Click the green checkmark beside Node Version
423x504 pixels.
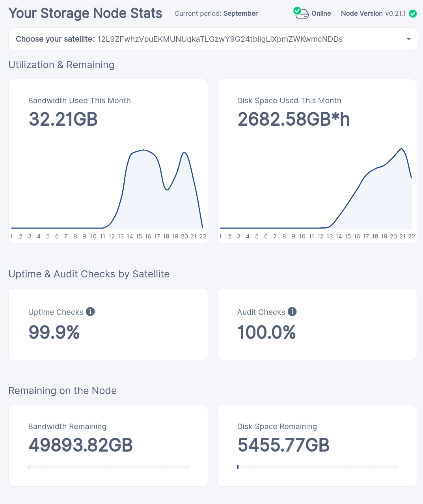coord(413,14)
